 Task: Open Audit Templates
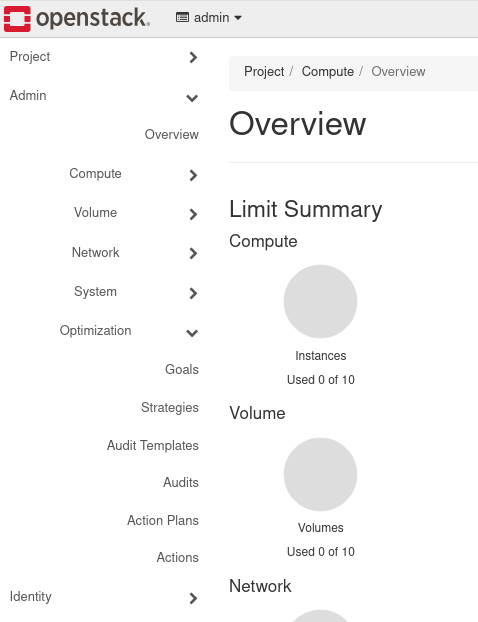153,445
